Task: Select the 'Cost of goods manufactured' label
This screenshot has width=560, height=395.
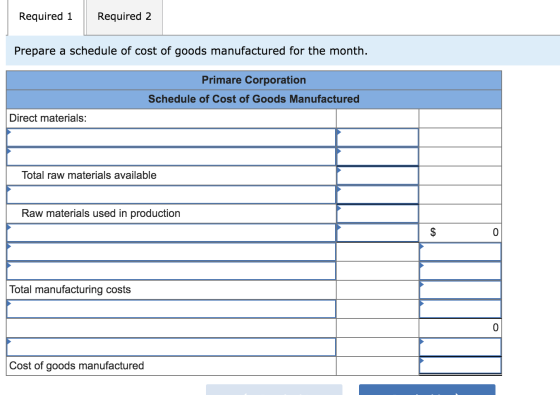Action: click(x=76, y=365)
